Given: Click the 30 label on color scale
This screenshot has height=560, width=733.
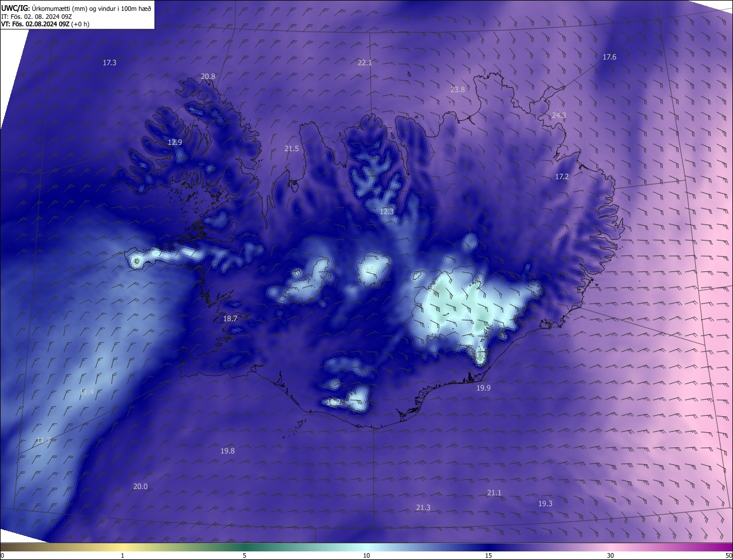Looking at the screenshot, I should [610, 555].
